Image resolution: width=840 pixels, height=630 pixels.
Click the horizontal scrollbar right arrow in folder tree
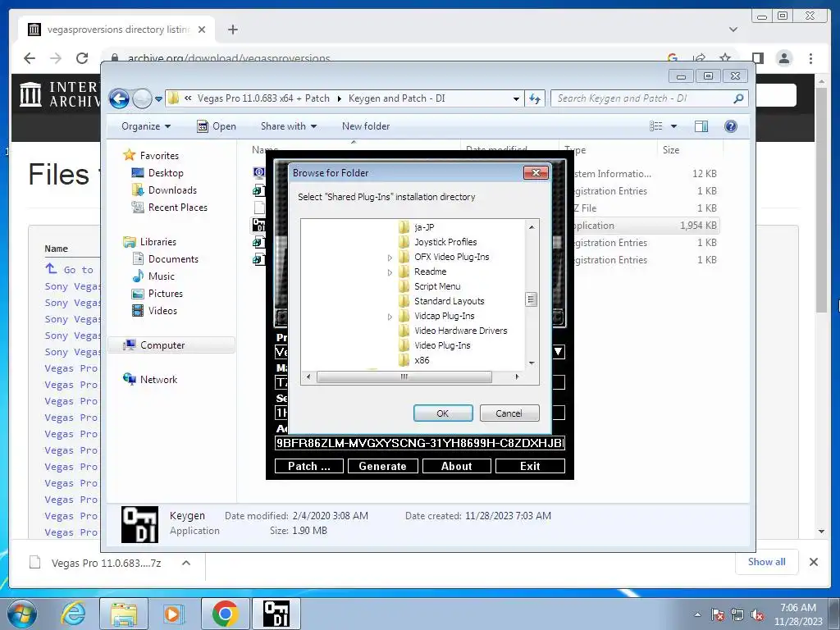(517, 377)
